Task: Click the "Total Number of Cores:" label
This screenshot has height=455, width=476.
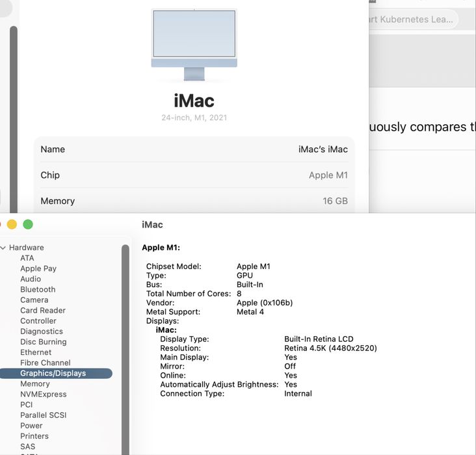Action: click(x=189, y=294)
